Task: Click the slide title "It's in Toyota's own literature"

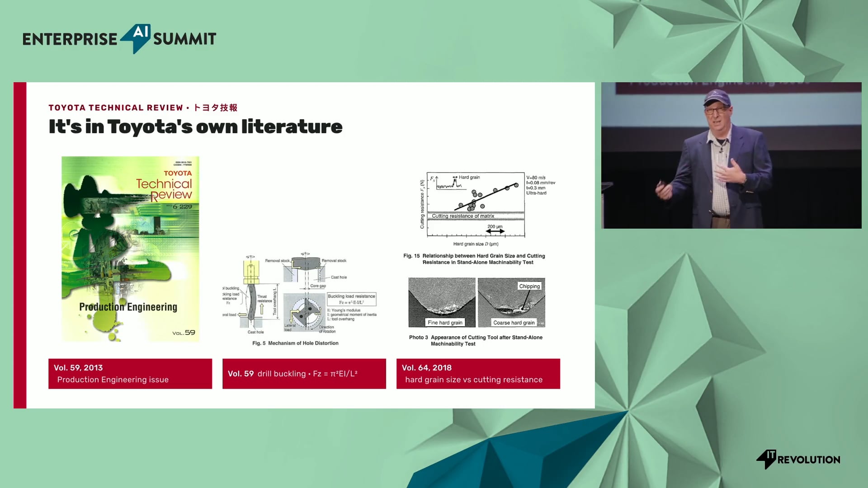Action: tap(195, 127)
